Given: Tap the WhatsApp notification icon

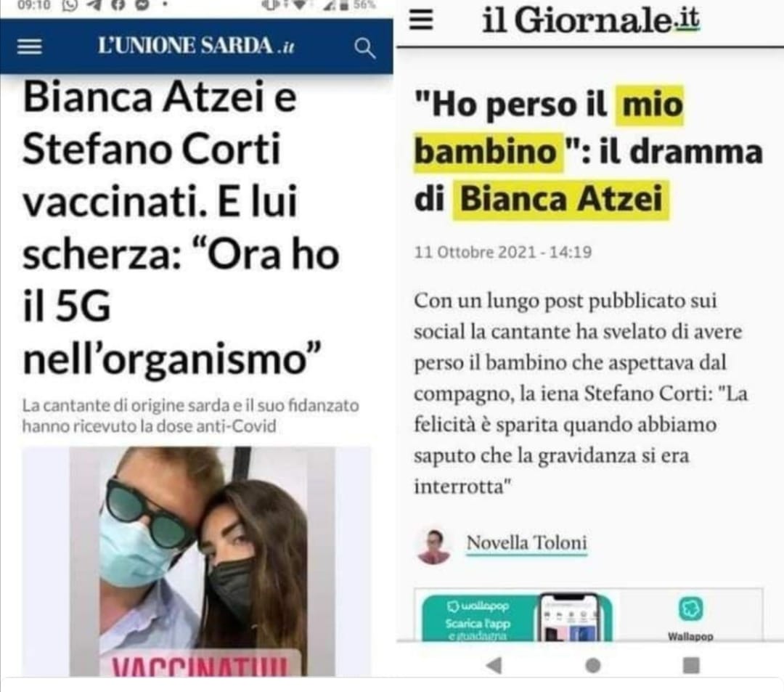Looking at the screenshot, I should coord(69,6).
